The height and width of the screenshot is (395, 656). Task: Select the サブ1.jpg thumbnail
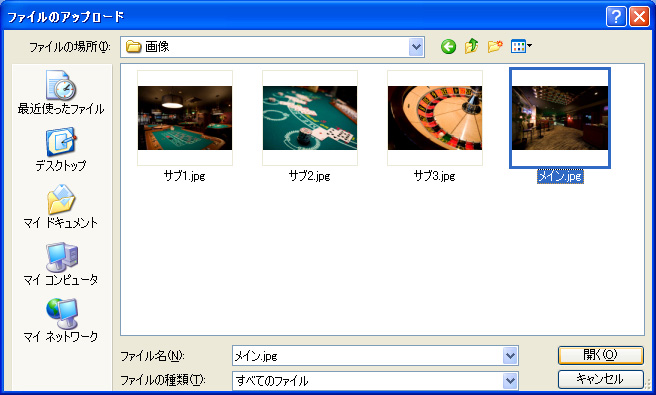[185, 118]
